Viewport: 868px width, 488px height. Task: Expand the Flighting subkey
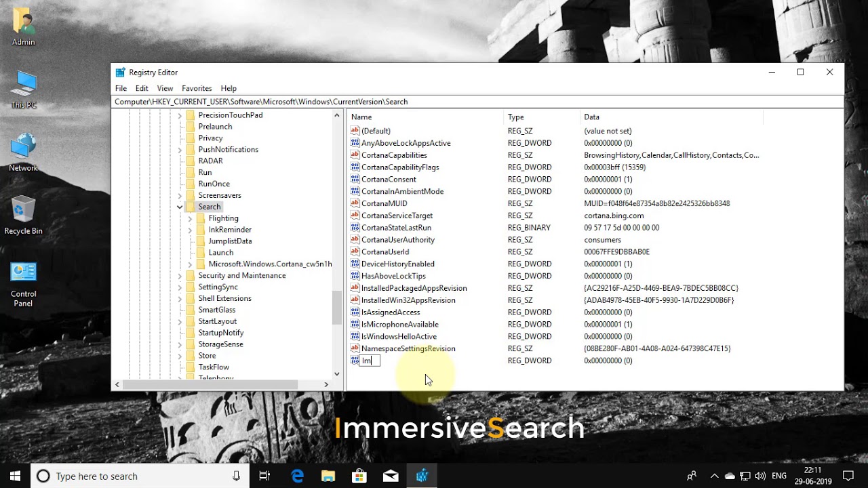[190, 218]
